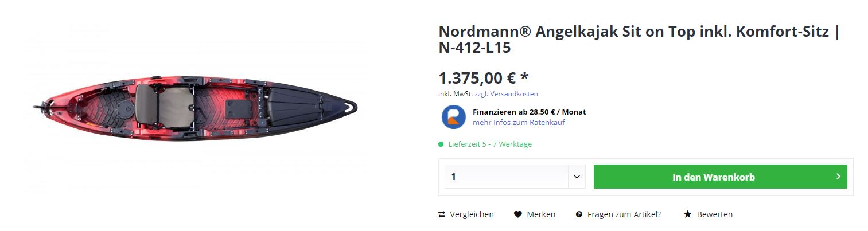Click the green delivery status dot
The image size is (868, 231).
pos(441,144)
